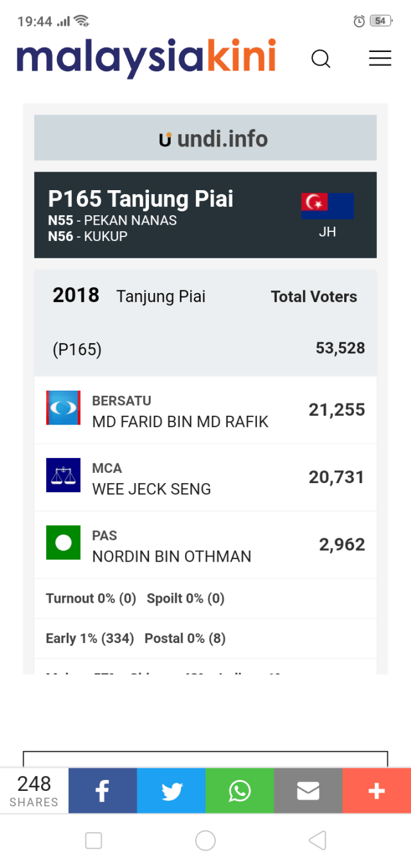
Task: Select the BERSATU party logo
Action: click(63, 408)
